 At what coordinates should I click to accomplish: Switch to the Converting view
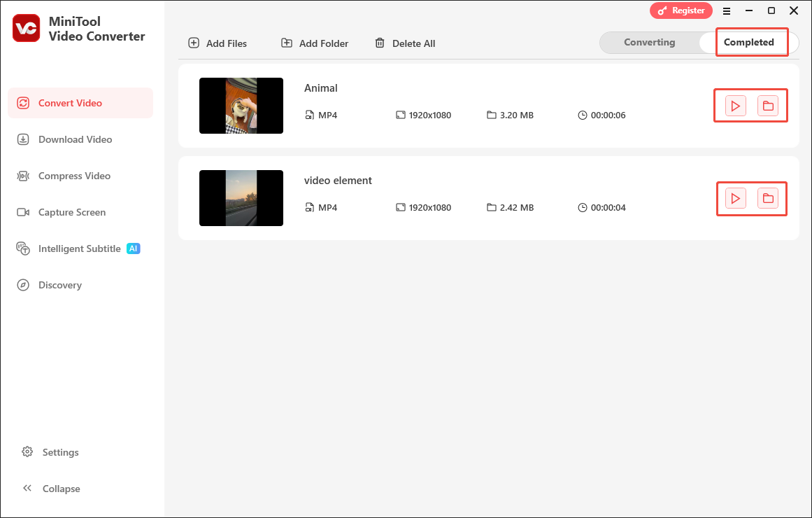point(649,42)
